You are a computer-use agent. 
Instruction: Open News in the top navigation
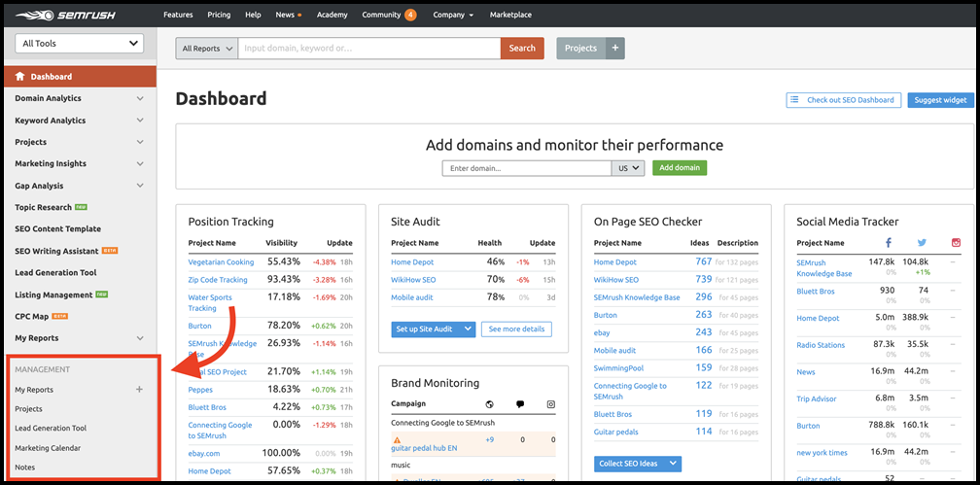(285, 15)
